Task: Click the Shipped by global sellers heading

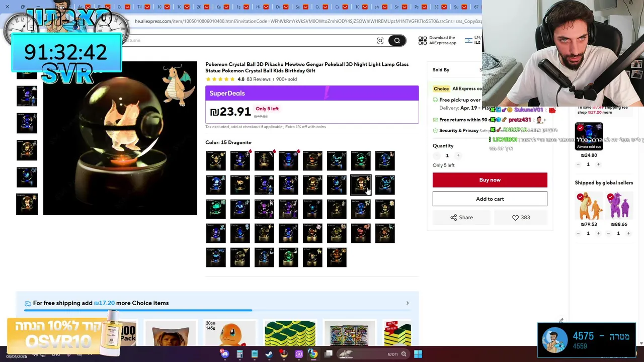Action: [604, 183]
